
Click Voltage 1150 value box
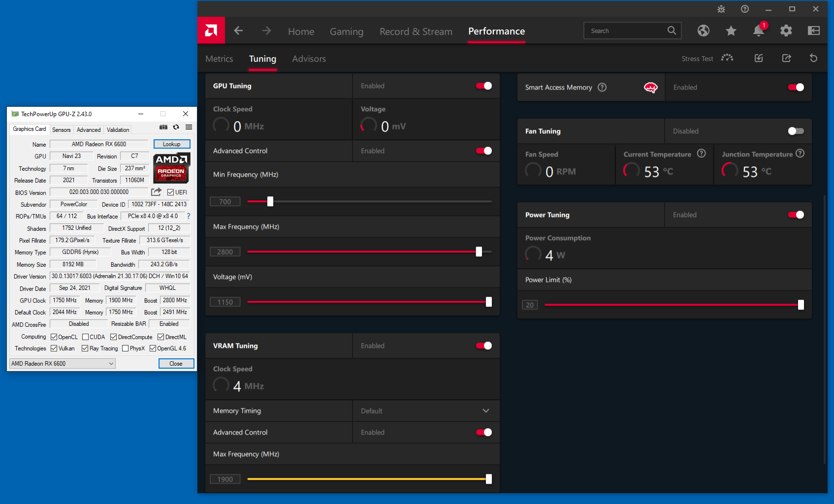[225, 302]
